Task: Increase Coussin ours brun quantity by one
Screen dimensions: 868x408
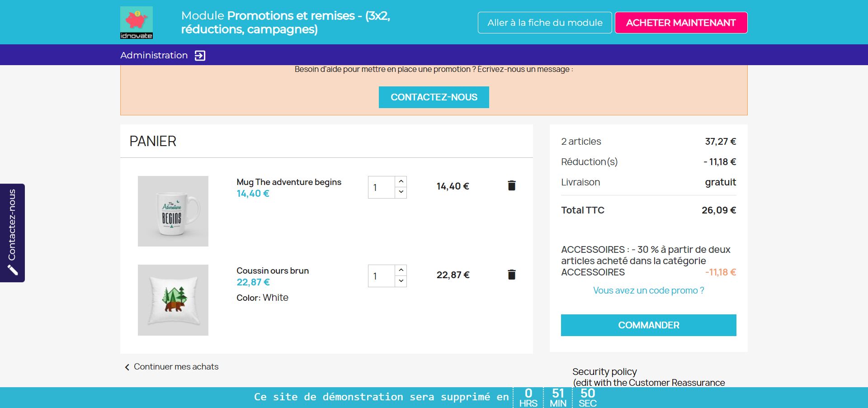Action: [401, 270]
